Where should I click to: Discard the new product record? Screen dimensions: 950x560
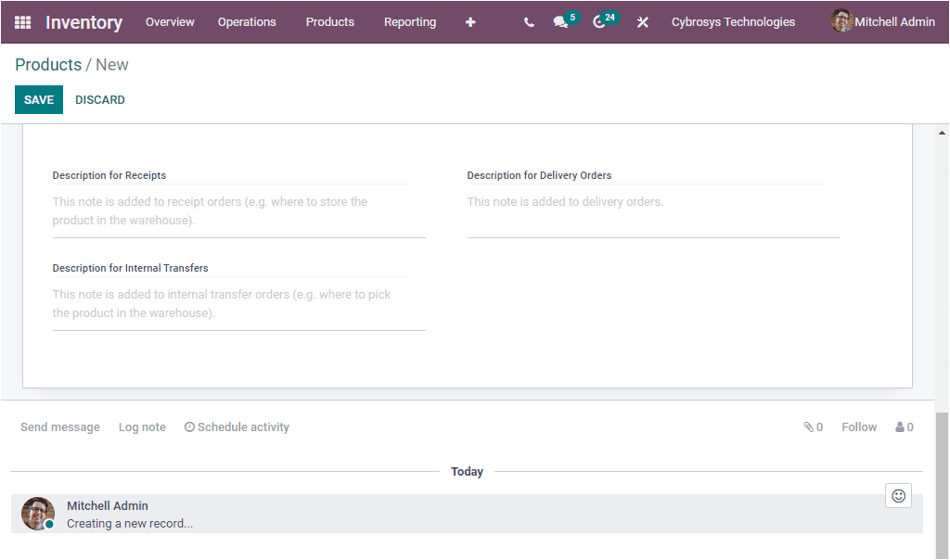click(x=99, y=99)
